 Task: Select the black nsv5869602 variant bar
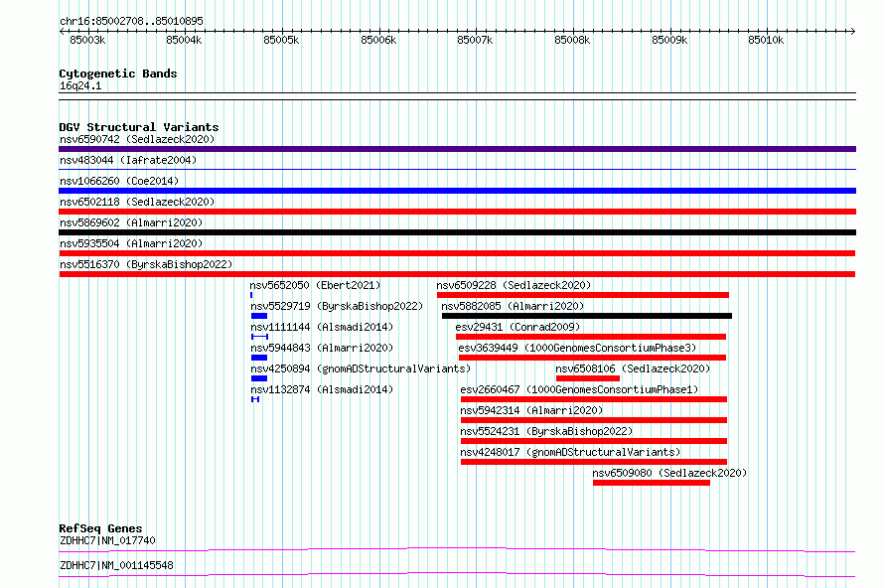click(x=457, y=232)
